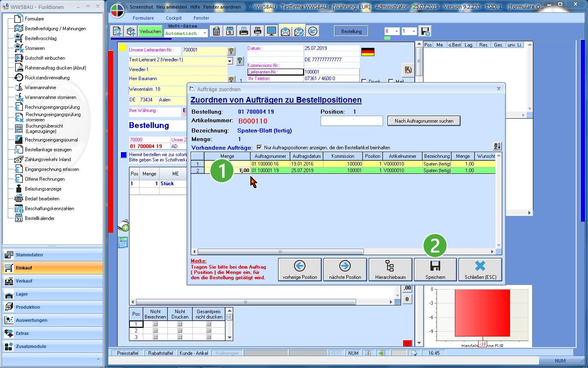Click help icon beside Unsere Lieferanten-Nr.

point(231,51)
